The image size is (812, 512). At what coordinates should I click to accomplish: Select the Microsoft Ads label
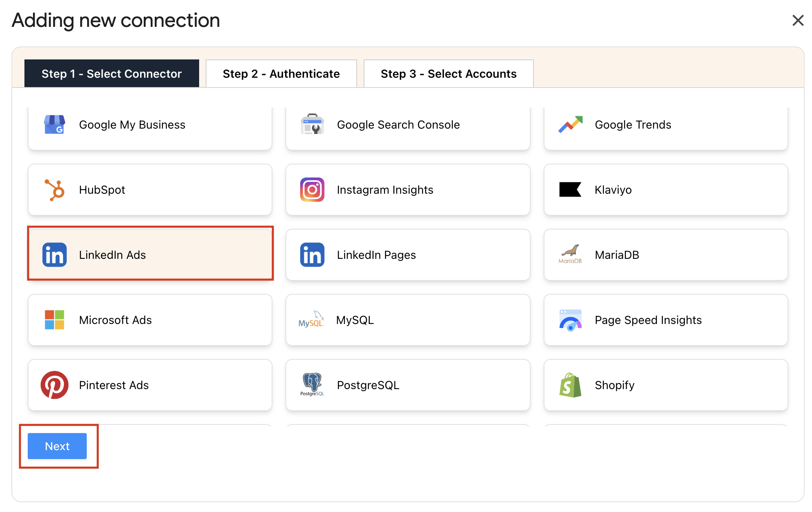115,320
